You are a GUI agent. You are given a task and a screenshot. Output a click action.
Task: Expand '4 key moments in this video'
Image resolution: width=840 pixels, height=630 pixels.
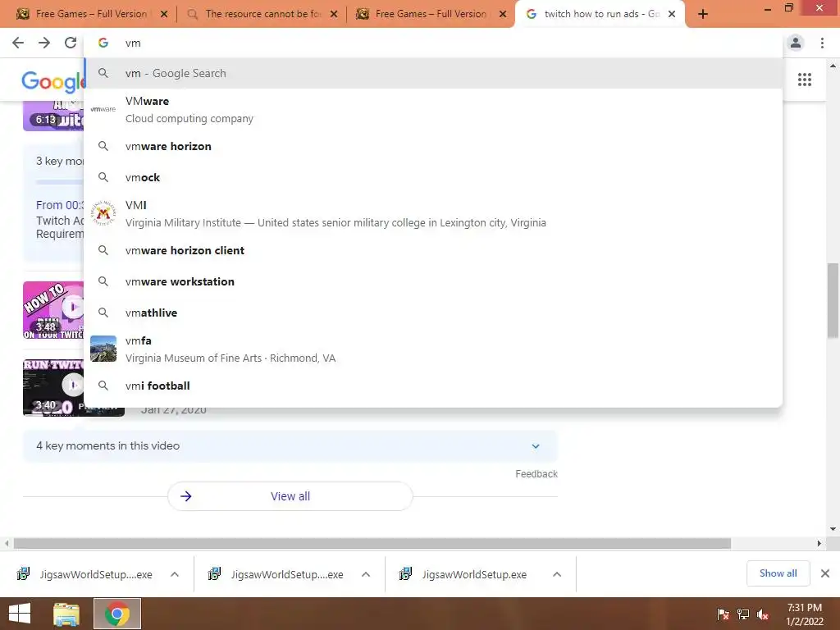pos(290,445)
